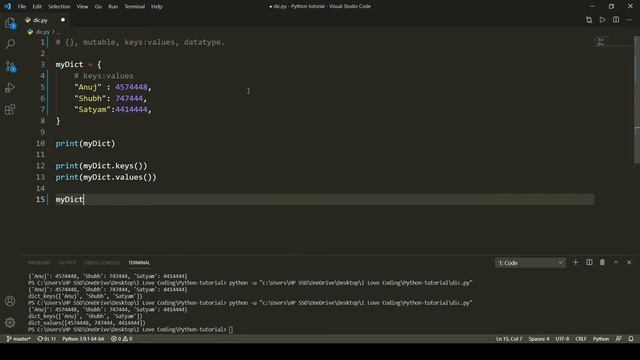Open errors and warnings count in status bar
This screenshot has height=360, width=640.
[122, 339]
